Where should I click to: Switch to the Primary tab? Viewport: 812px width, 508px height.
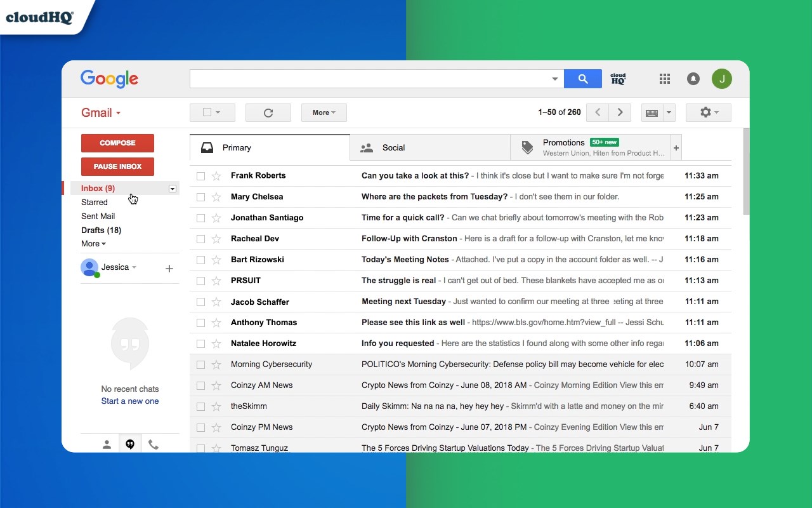(x=270, y=147)
